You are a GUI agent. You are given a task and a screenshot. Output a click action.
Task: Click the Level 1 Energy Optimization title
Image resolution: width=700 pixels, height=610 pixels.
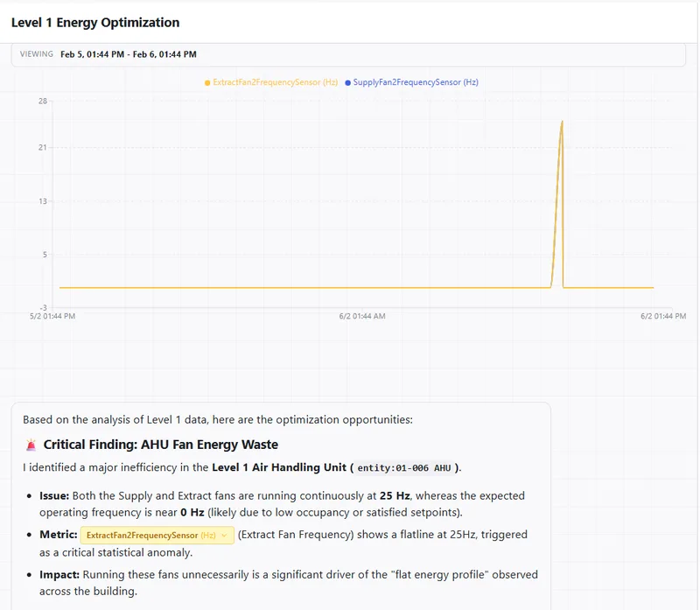pyautogui.click(x=95, y=23)
